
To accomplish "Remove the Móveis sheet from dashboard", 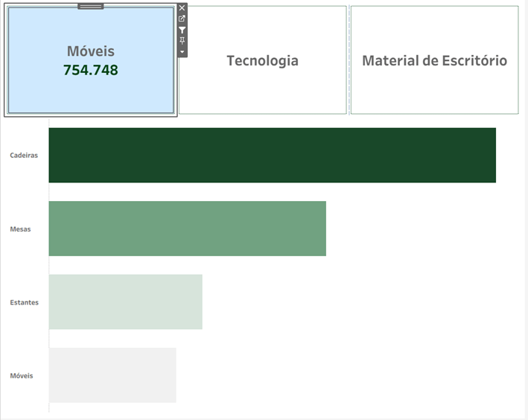I will [x=182, y=8].
